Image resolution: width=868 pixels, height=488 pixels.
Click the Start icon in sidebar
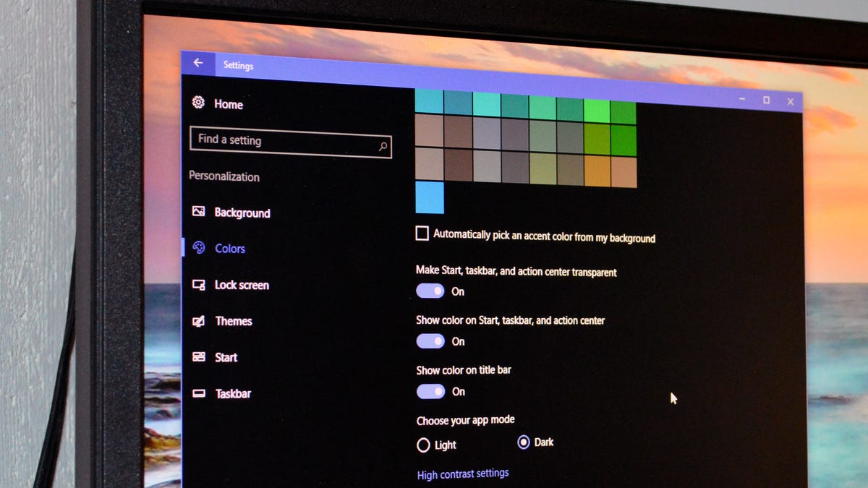coord(199,357)
